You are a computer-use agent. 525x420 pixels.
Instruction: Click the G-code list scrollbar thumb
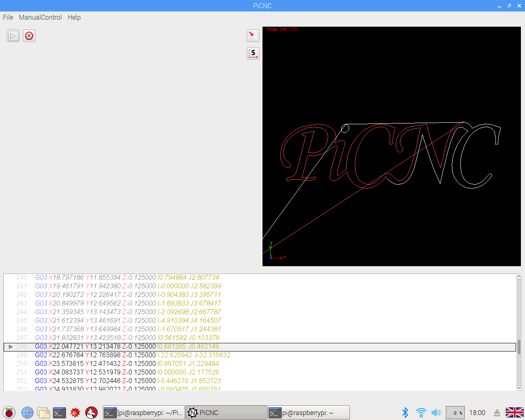coord(519,347)
